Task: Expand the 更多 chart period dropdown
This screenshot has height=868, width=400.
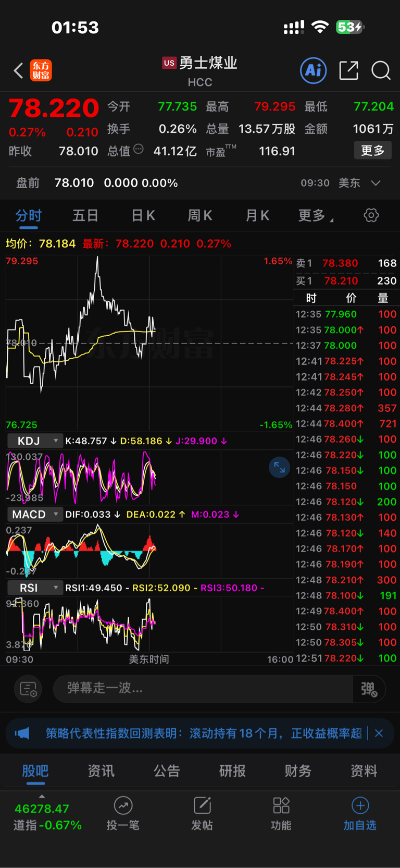Action: click(x=316, y=215)
